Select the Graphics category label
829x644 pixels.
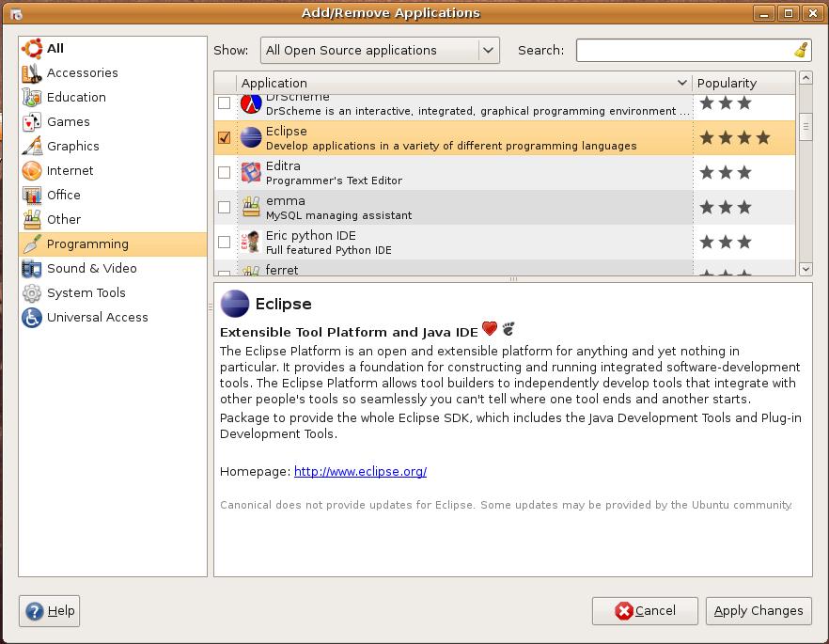click(73, 147)
